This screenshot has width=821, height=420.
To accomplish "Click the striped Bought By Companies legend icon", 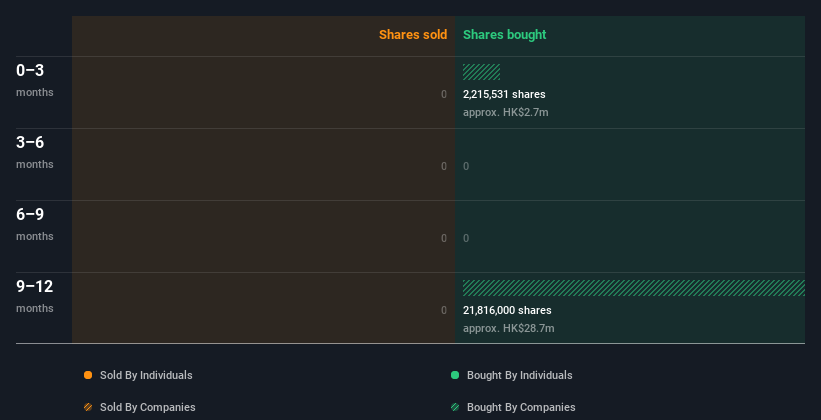I will coord(455,407).
